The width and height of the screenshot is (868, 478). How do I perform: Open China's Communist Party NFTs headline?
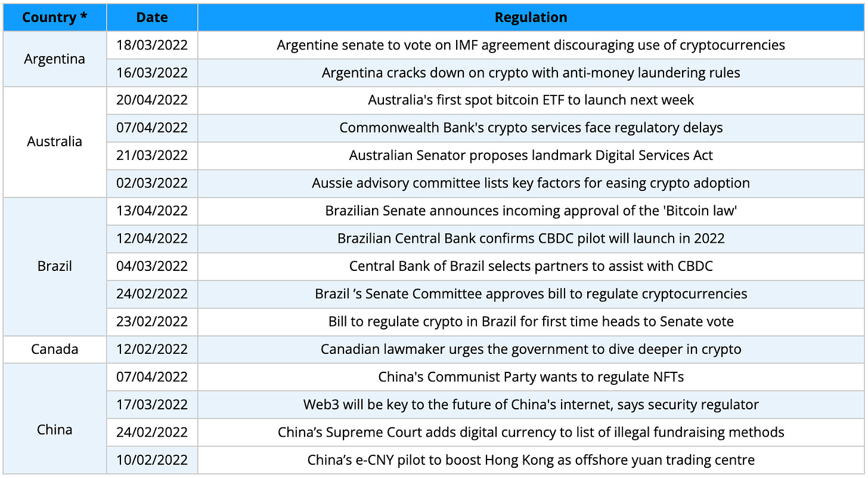coord(531,377)
